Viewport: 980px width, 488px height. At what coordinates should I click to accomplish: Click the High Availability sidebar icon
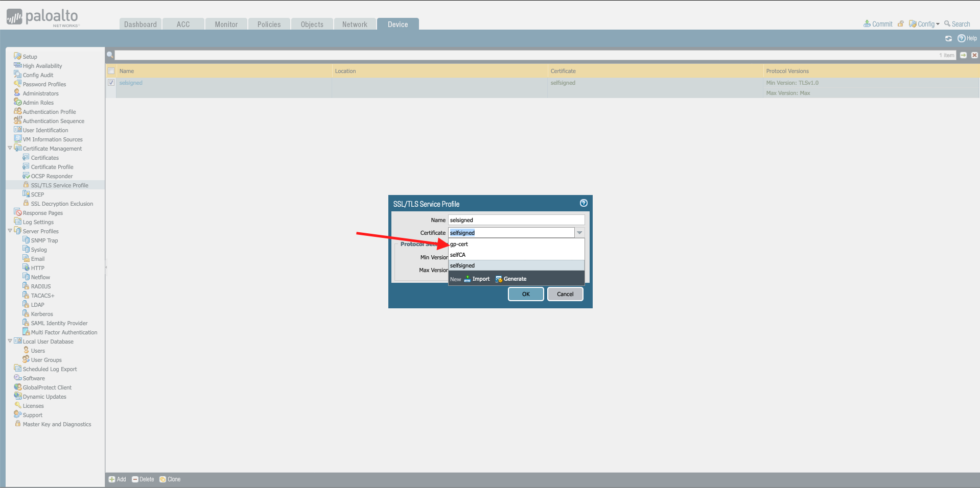pos(17,65)
